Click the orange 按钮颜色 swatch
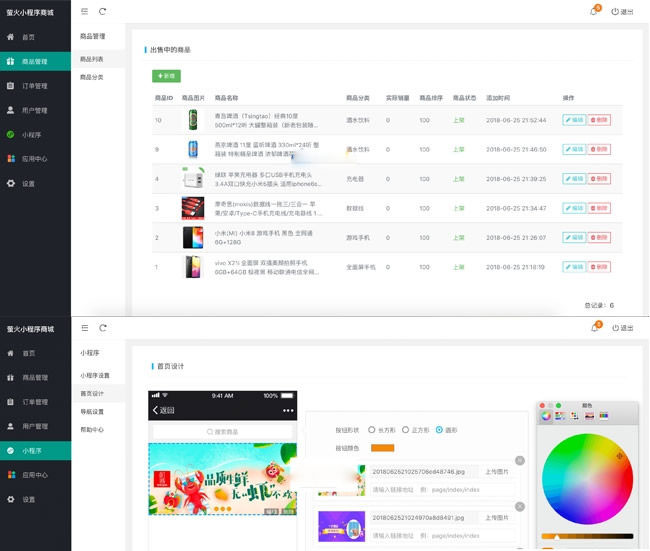 click(x=382, y=447)
